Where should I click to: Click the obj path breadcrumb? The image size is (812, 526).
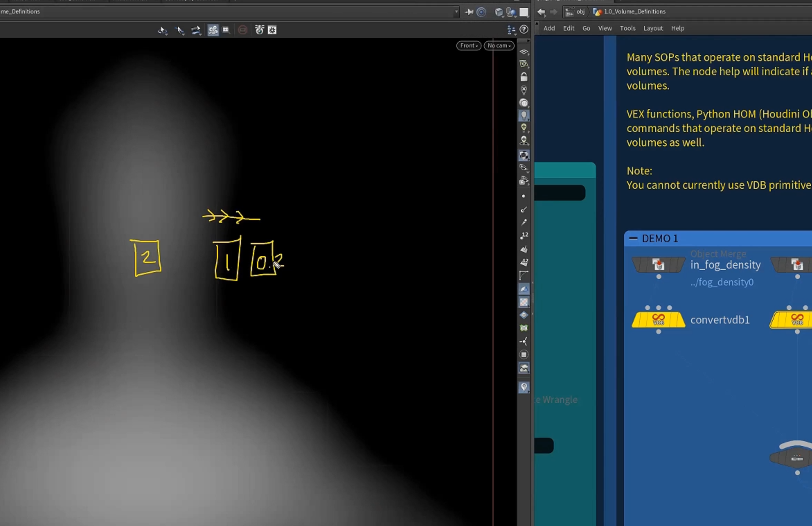(x=575, y=12)
